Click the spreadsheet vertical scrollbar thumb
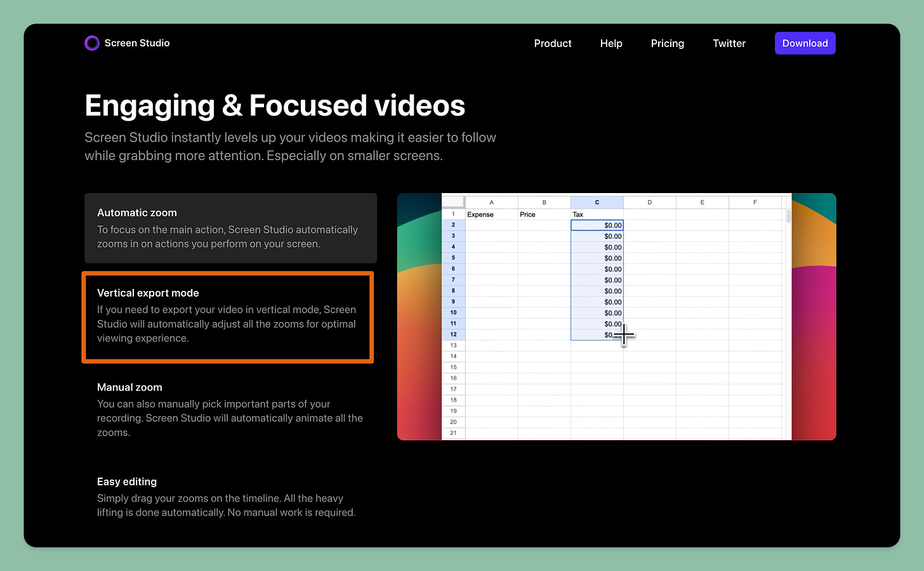924x571 pixels. (x=789, y=216)
